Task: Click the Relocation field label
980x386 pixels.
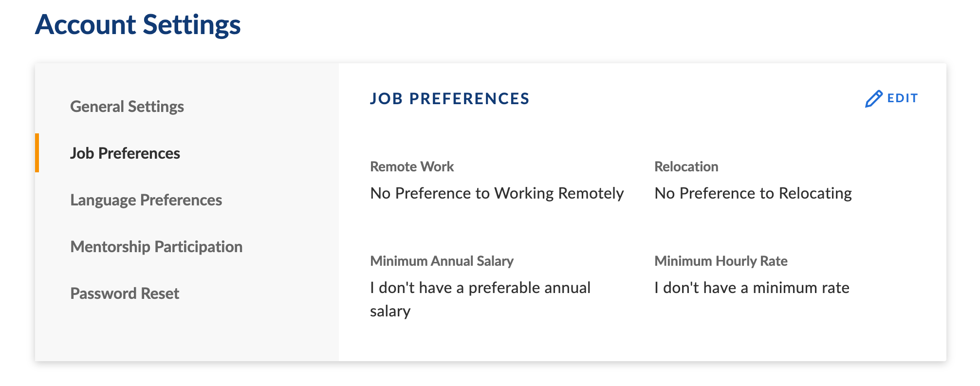Action: pyautogui.click(x=686, y=166)
